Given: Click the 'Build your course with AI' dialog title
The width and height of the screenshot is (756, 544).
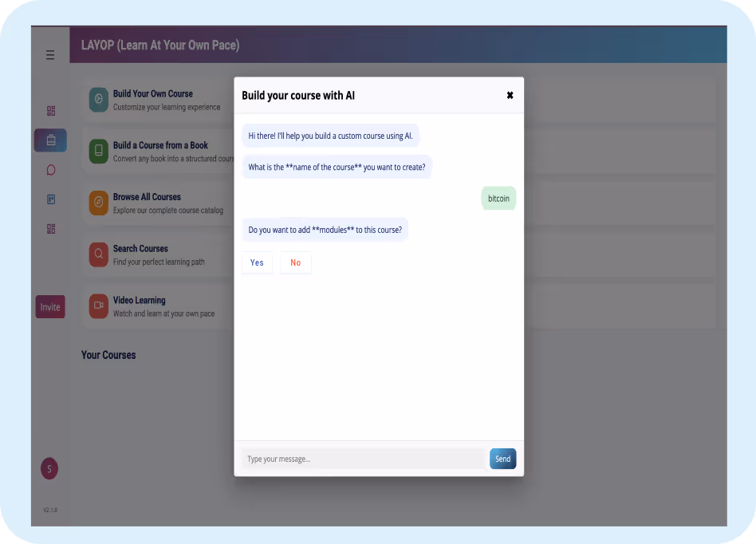Looking at the screenshot, I should click(298, 96).
